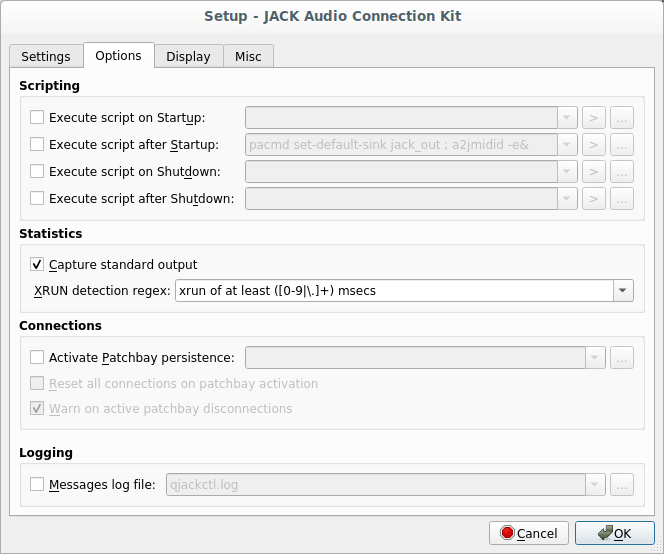The height and width of the screenshot is (554, 664).
Task: Click the arrow button beside after Startup script
Action: point(594,145)
